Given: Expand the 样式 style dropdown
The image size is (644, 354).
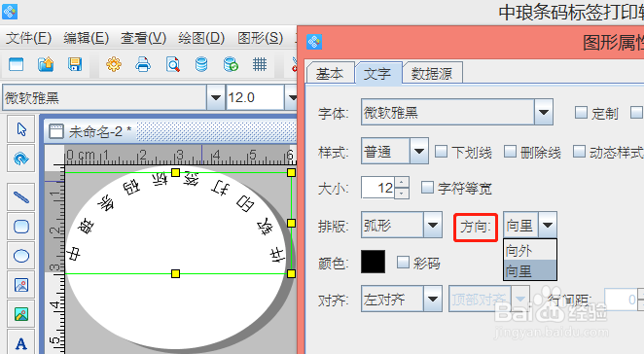Looking at the screenshot, I should pos(419,151).
